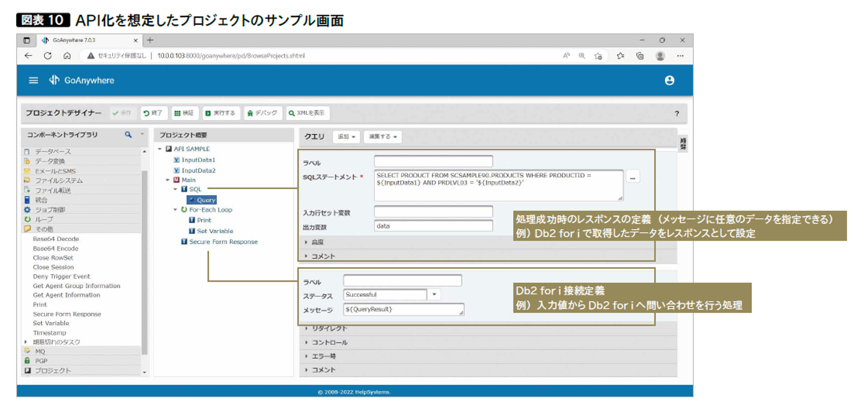Click the security warning icon in address bar
The width and height of the screenshot is (868, 405).
(91, 56)
